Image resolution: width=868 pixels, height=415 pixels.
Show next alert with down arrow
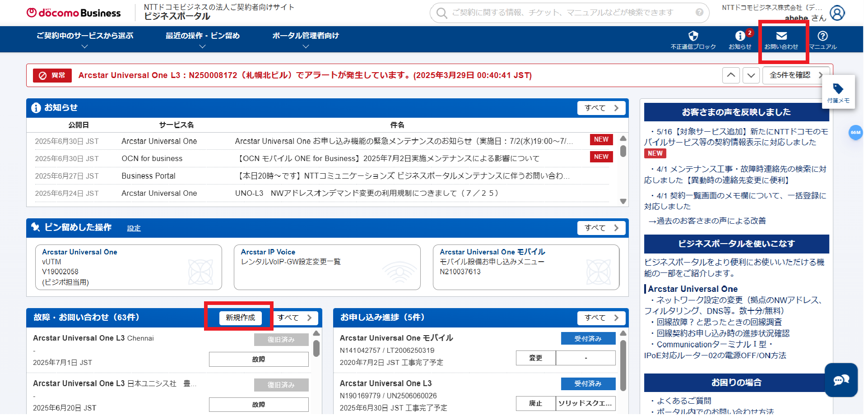(x=751, y=75)
